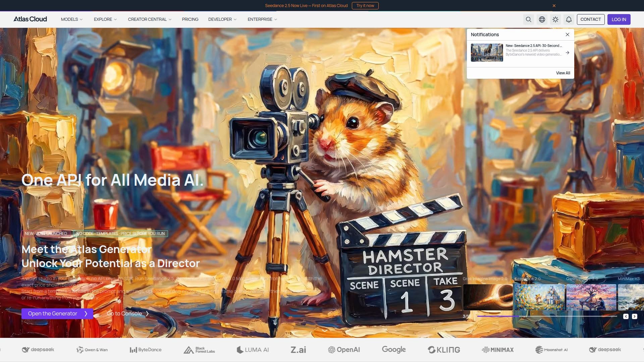
Task: Open the notifications bell icon
Action: (x=569, y=19)
